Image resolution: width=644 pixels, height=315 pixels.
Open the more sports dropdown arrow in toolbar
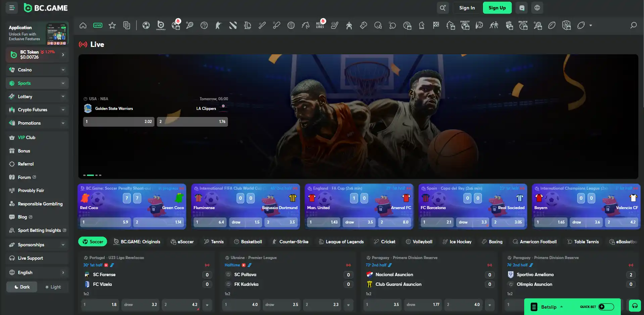pos(591,25)
